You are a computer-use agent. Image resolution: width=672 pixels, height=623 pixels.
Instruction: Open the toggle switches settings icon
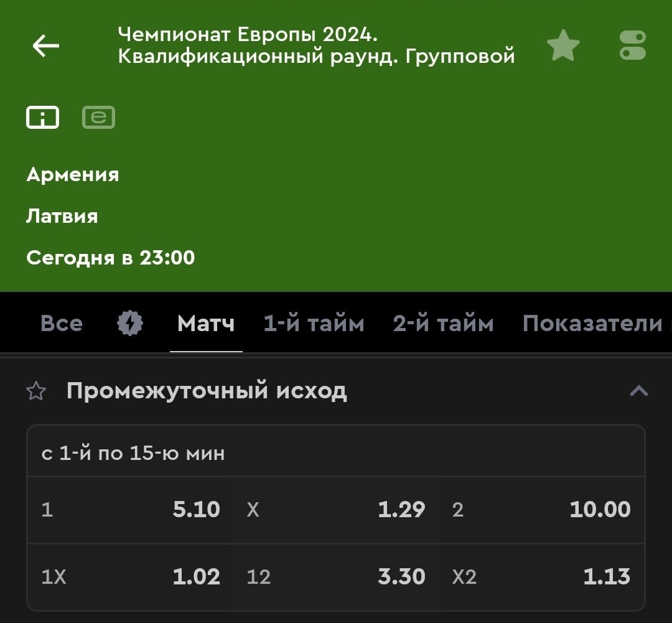point(633,46)
